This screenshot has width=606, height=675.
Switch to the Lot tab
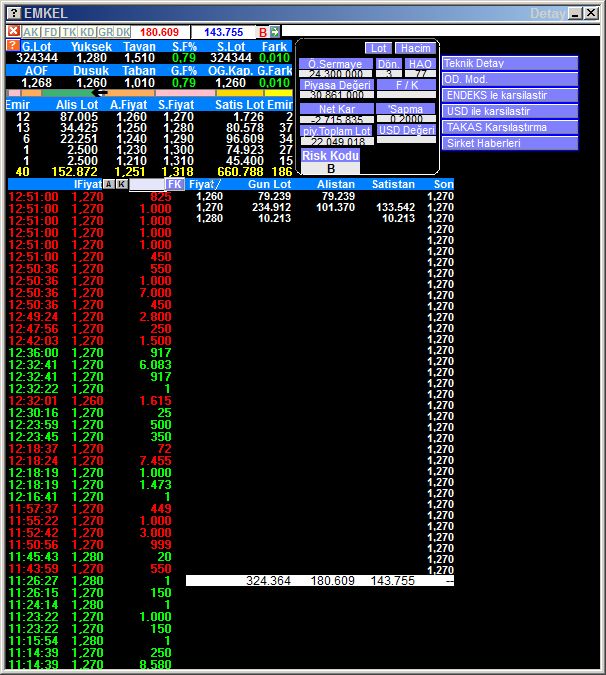pos(378,48)
